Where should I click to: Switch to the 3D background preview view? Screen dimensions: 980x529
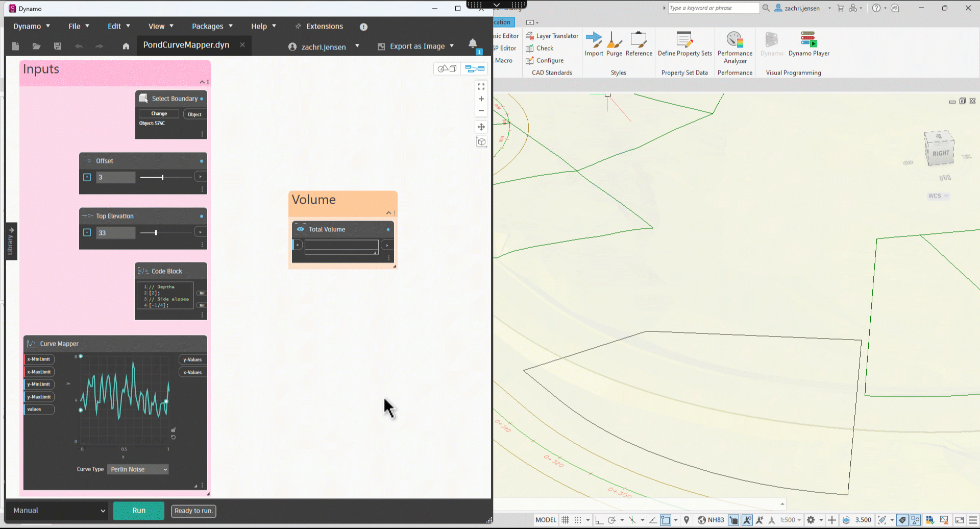447,68
